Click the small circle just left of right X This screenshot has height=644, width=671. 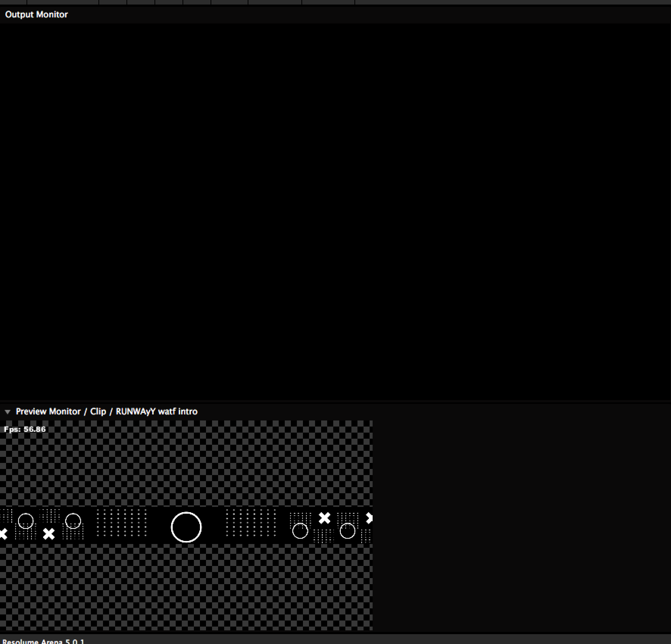(300, 531)
